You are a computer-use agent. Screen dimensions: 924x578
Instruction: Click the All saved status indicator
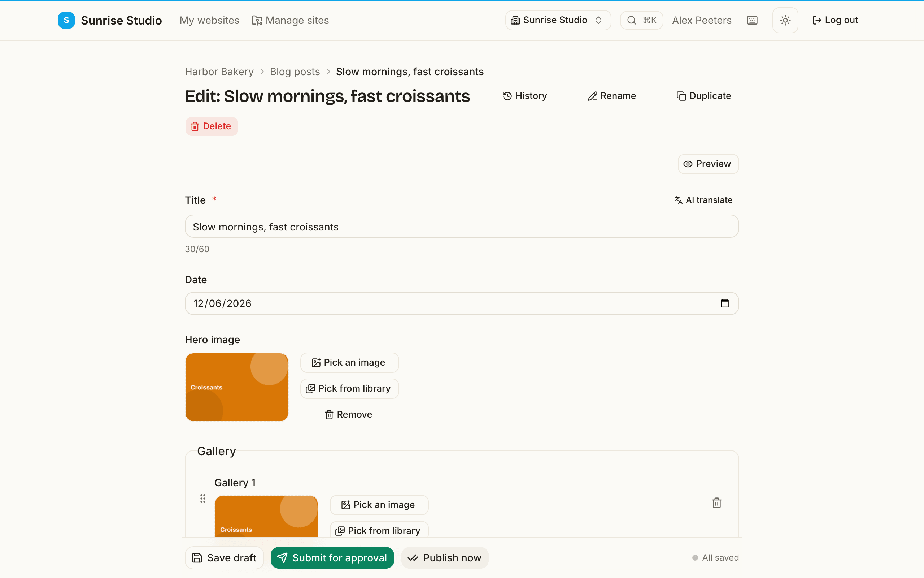pyautogui.click(x=715, y=558)
